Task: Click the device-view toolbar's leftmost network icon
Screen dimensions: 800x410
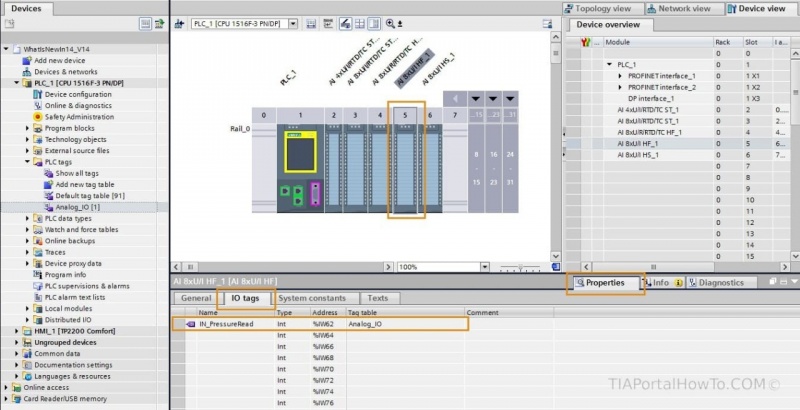Action: pyautogui.click(x=180, y=23)
